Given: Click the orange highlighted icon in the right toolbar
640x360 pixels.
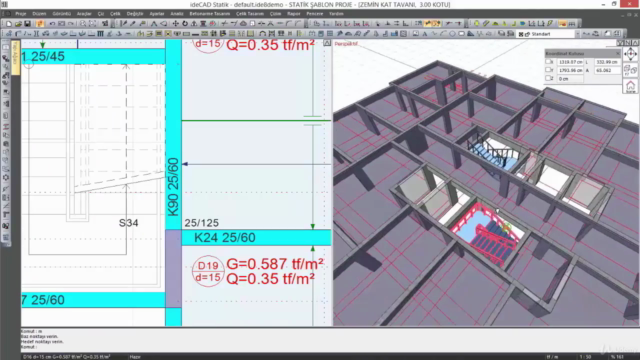Looking at the screenshot, I should tap(562, 24).
